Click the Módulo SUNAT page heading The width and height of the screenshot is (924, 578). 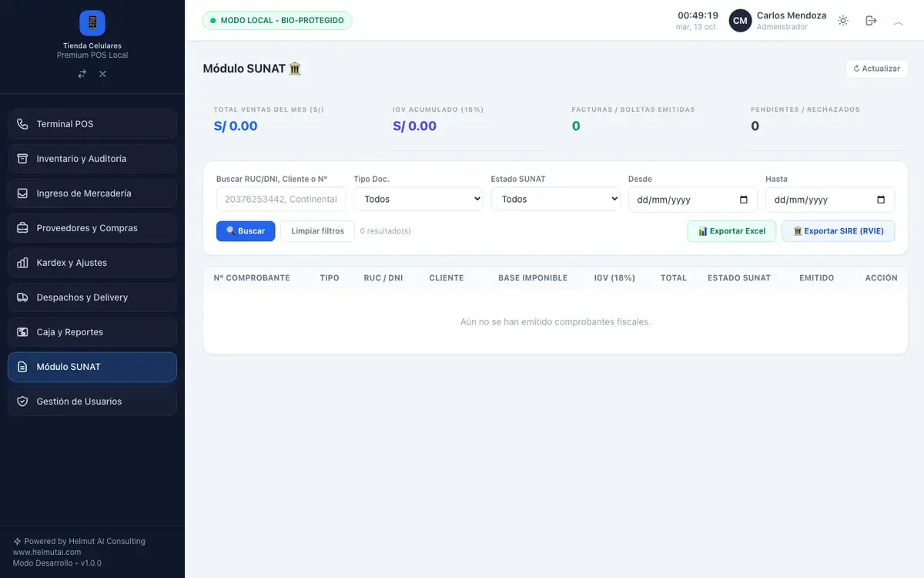[x=253, y=69]
